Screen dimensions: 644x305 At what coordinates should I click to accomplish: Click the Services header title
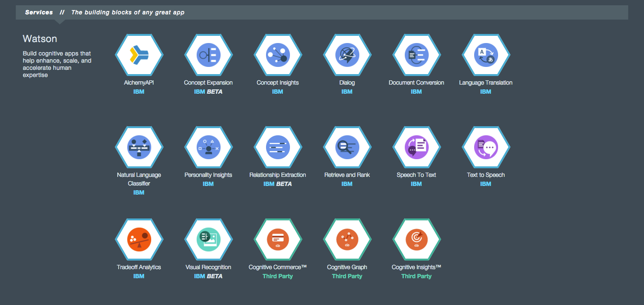pyautogui.click(x=39, y=12)
